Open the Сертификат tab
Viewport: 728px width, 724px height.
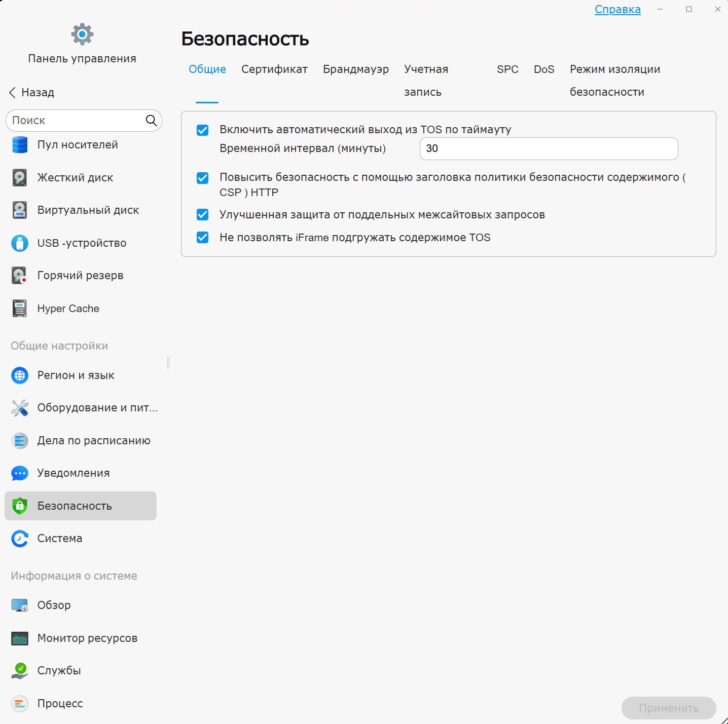pyautogui.click(x=274, y=69)
